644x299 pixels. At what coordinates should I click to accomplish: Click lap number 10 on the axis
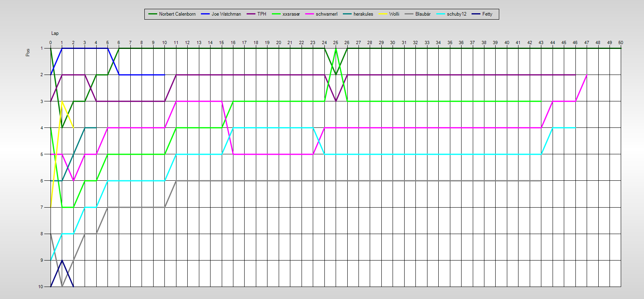164,42
